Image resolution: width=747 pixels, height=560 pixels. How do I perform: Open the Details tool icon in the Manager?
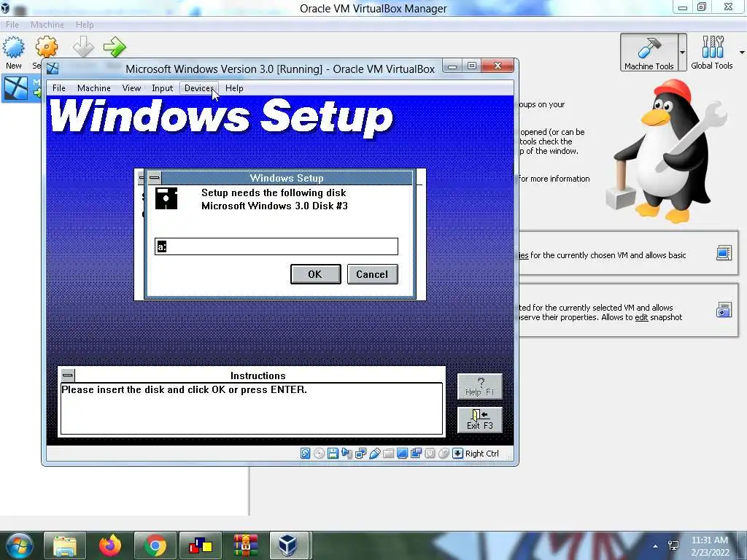[x=724, y=253]
